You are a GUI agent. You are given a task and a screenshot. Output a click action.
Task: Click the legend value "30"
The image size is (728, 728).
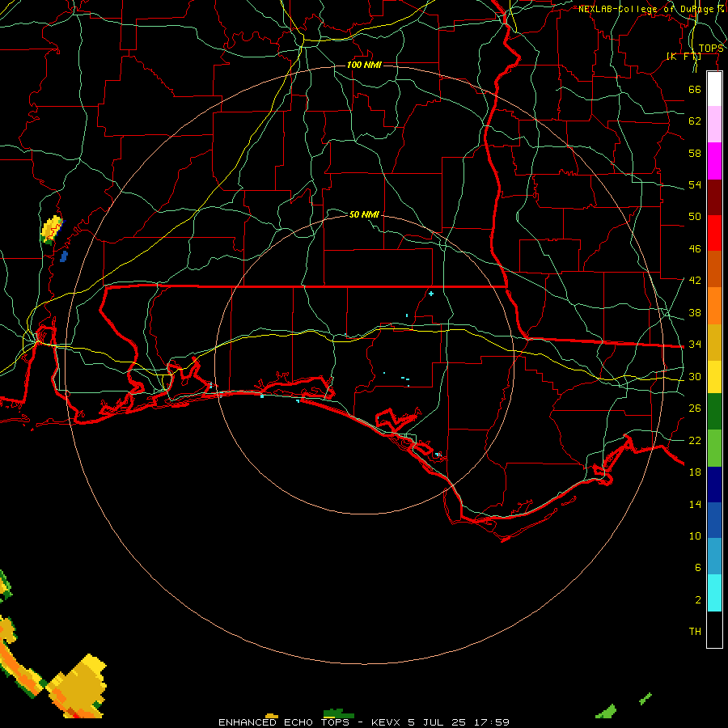(695, 376)
